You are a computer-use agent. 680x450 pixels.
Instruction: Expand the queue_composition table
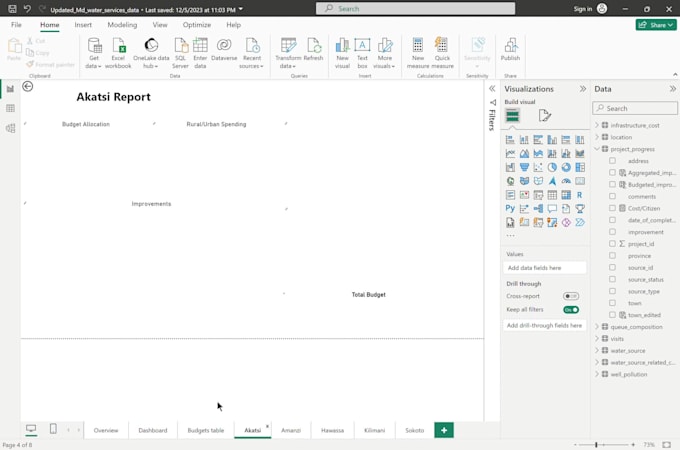597,327
